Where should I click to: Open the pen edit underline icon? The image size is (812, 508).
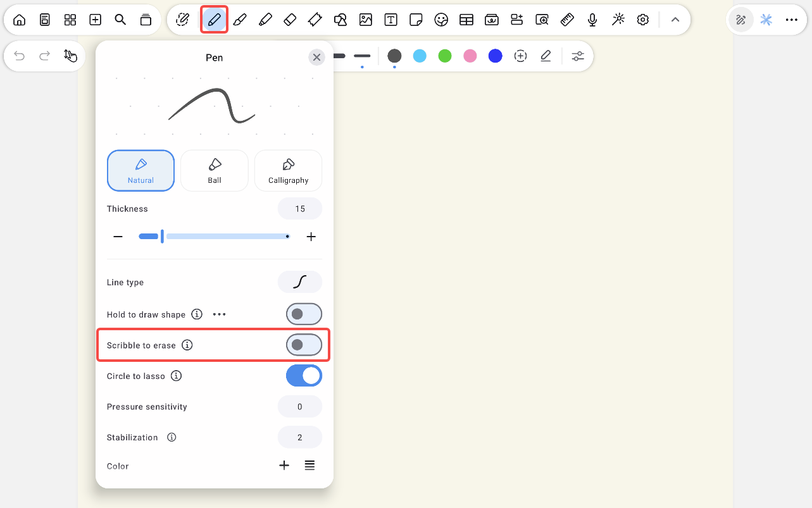click(546, 56)
